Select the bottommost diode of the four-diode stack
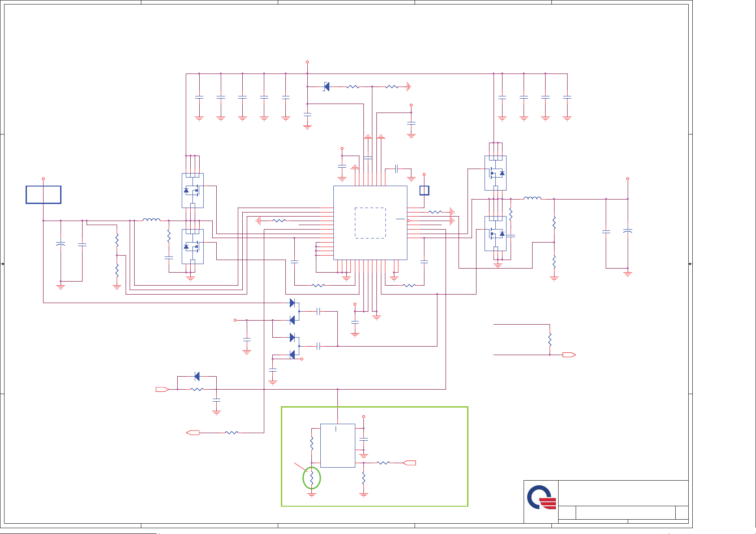The width and height of the screenshot is (756, 534). pyautogui.click(x=293, y=355)
